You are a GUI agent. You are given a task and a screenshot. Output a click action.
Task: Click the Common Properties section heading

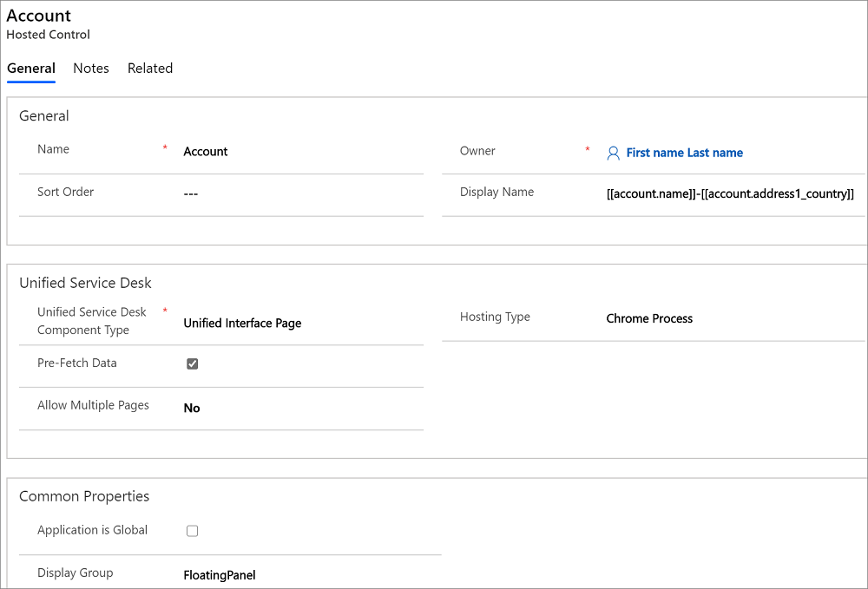pos(84,496)
